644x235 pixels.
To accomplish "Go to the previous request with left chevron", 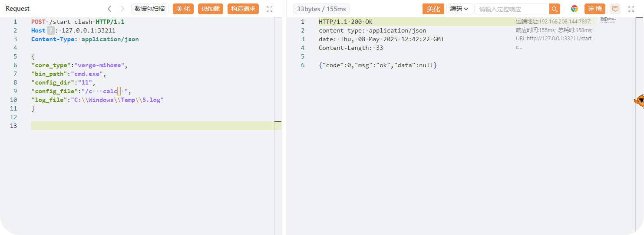I will click(x=109, y=9).
